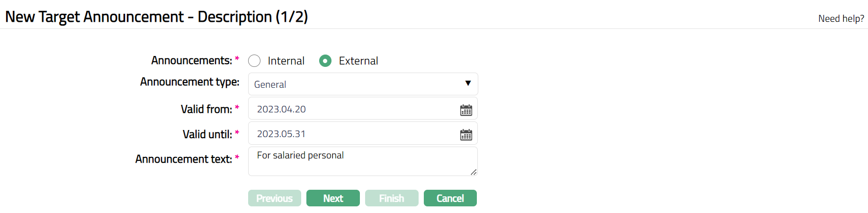Click the New Target Announcement page title

(x=156, y=17)
